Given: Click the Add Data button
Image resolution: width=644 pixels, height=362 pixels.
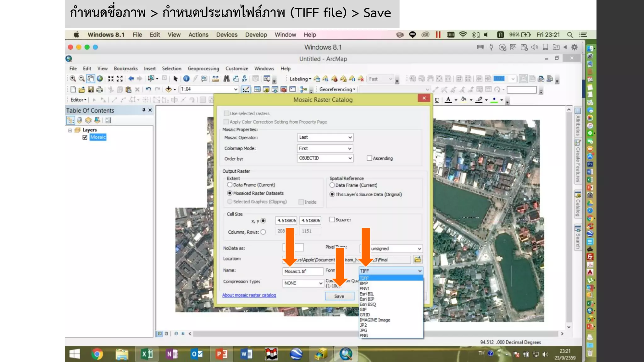Looking at the screenshot, I should point(169,90).
